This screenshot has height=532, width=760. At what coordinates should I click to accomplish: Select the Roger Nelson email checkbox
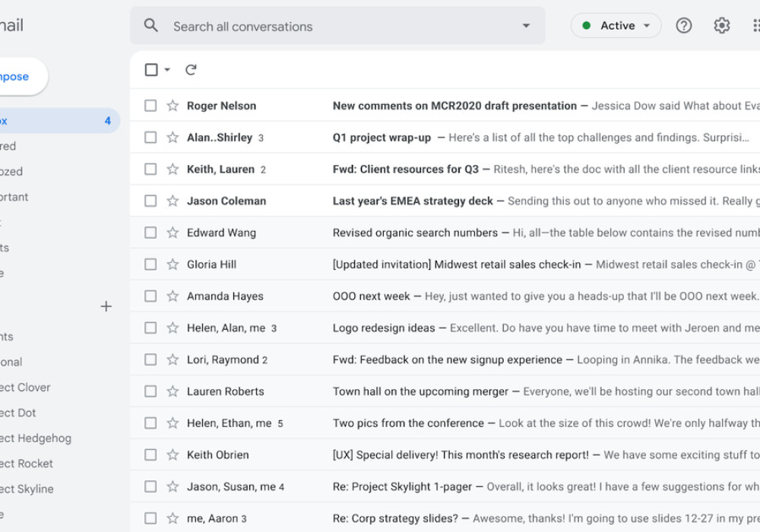150,106
